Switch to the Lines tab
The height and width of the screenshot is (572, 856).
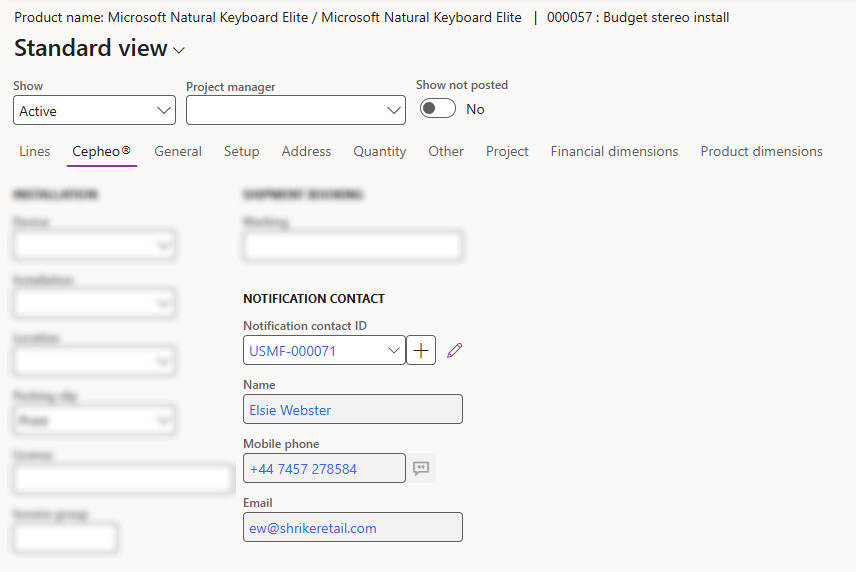35,152
